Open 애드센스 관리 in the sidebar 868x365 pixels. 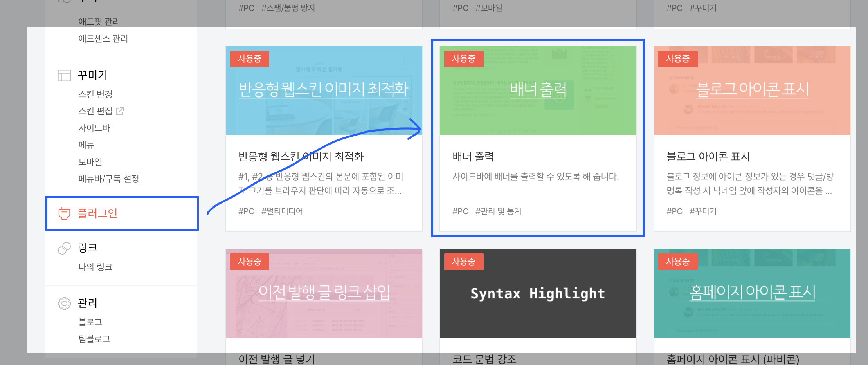coord(103,38)
